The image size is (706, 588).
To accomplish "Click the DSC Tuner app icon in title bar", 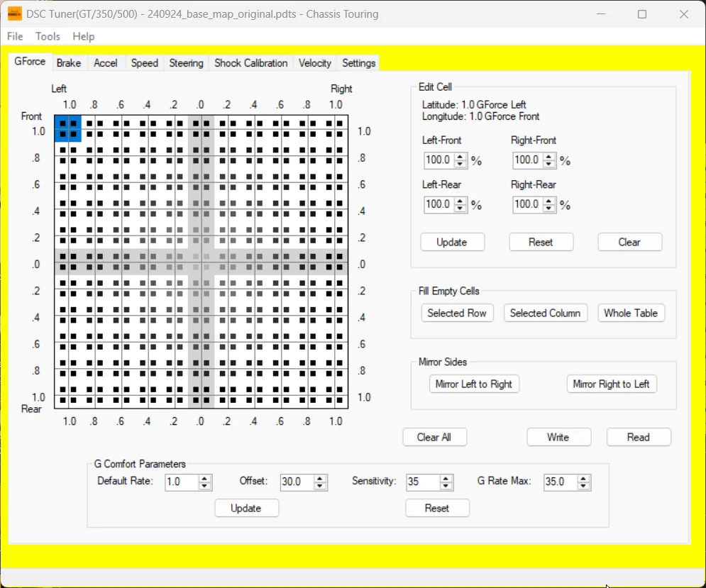I will coord(14,14).
